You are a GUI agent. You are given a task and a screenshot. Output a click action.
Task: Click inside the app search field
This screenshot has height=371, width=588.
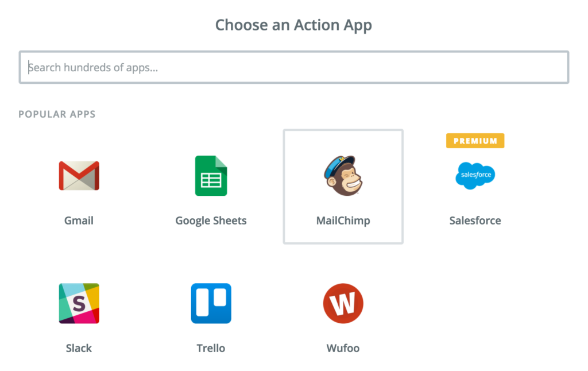click(293, 67)
